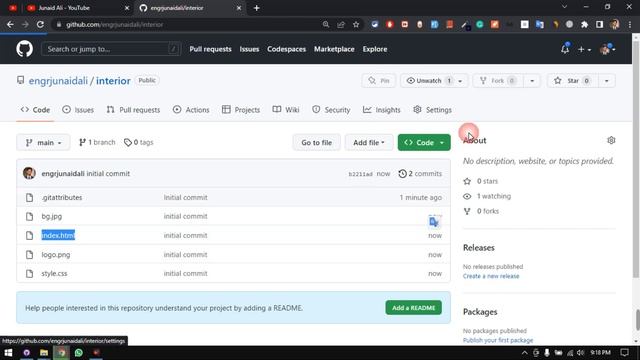
Task: Open the Security tab
Action: tap(331, 110)
